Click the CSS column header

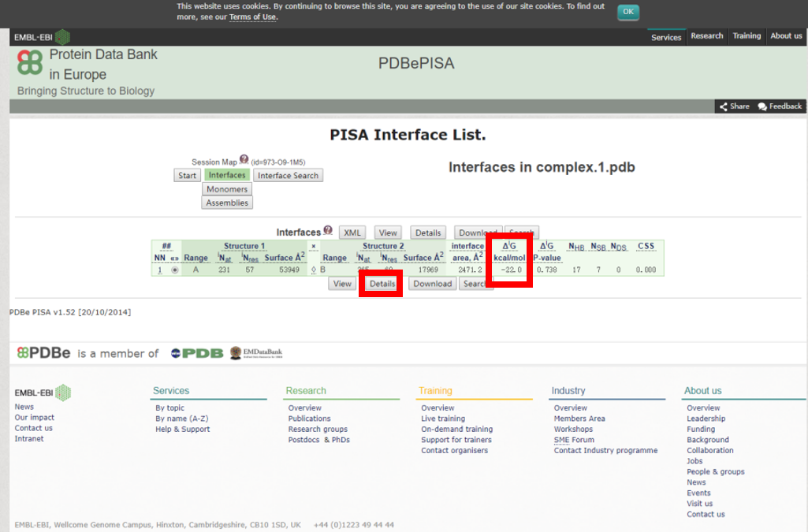[x=646, y=246]
